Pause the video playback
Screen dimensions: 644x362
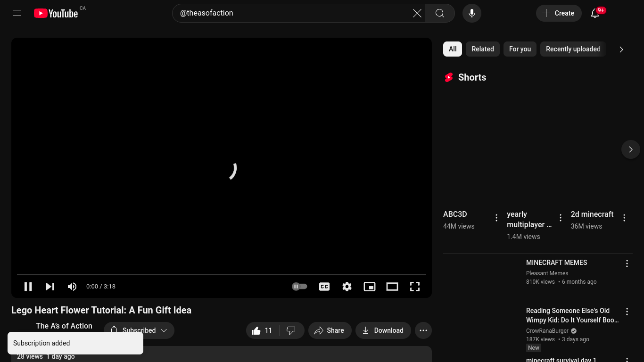28,287
